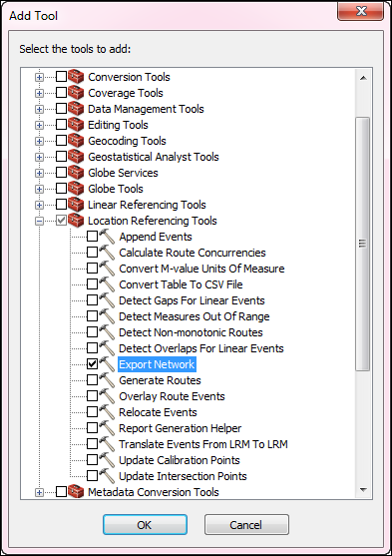Expand the Coverage Tools toolbox
The height and width of the screenshot is (556, 392).
click(39, 93)
